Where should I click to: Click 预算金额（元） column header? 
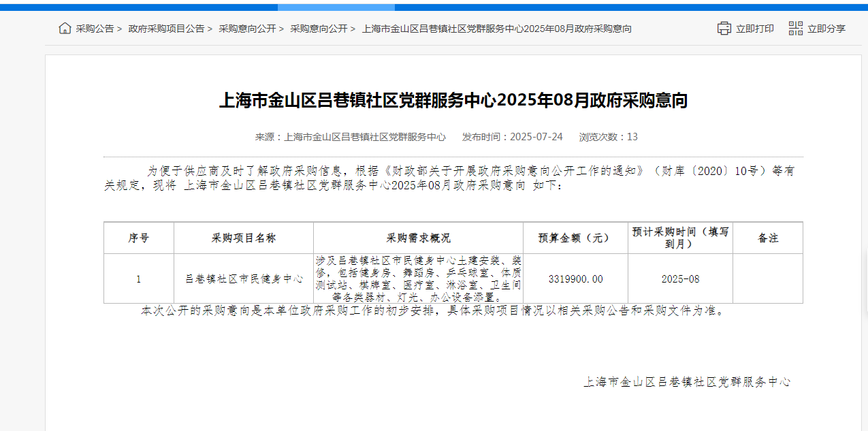576,238
